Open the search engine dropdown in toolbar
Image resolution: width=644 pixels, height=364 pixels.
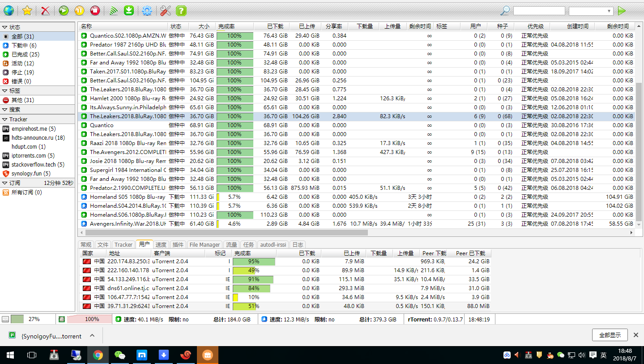click(591, 11)
